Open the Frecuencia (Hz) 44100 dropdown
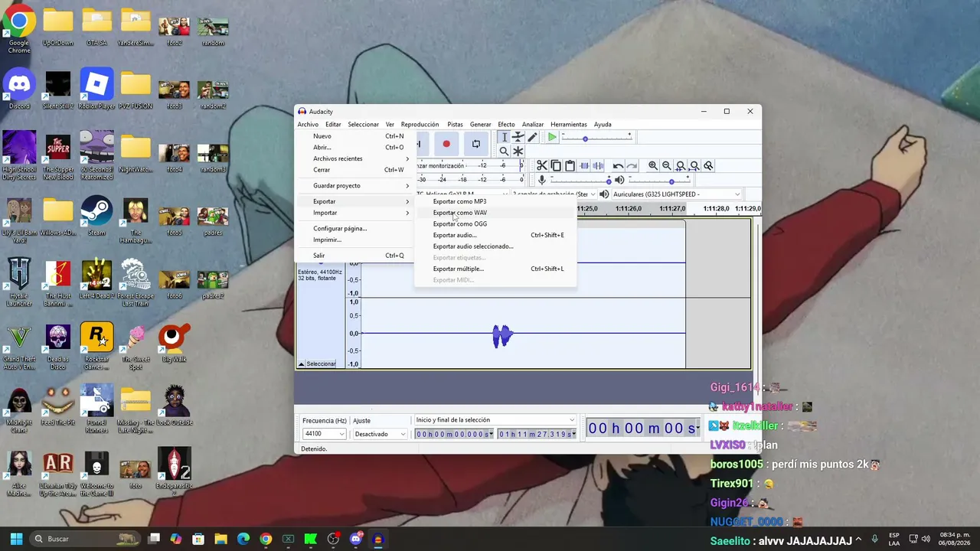This screenshot has height=551, width=980. pyautogui.click(x=325, y=434)
